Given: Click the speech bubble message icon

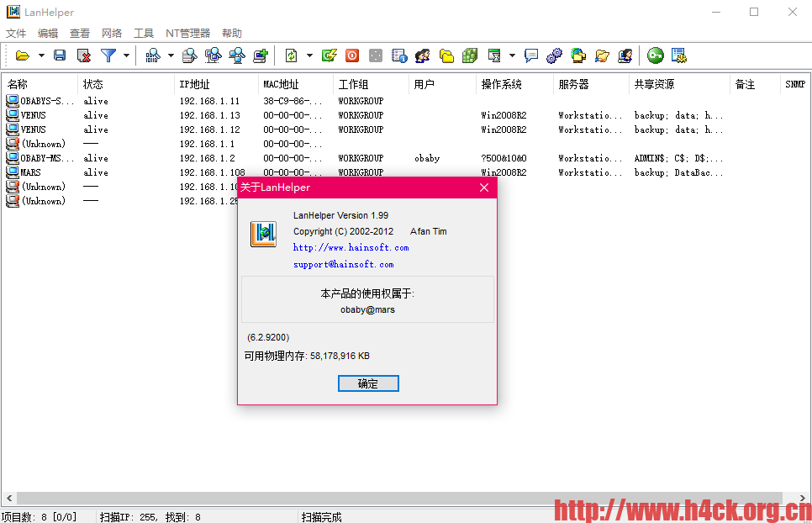Looking at the screenshot, I should click(531, 55).
